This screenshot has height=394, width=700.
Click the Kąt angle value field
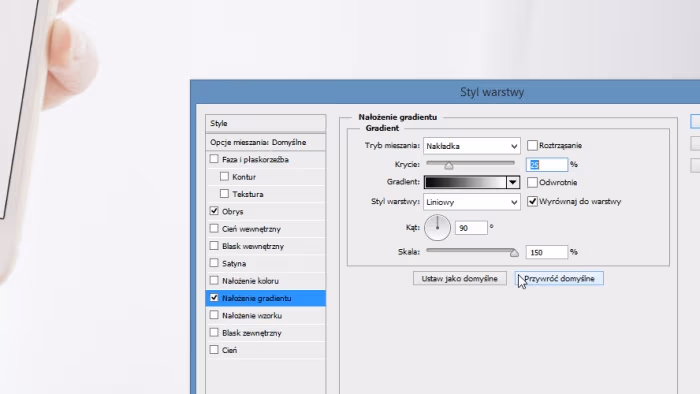click(471, 228)
